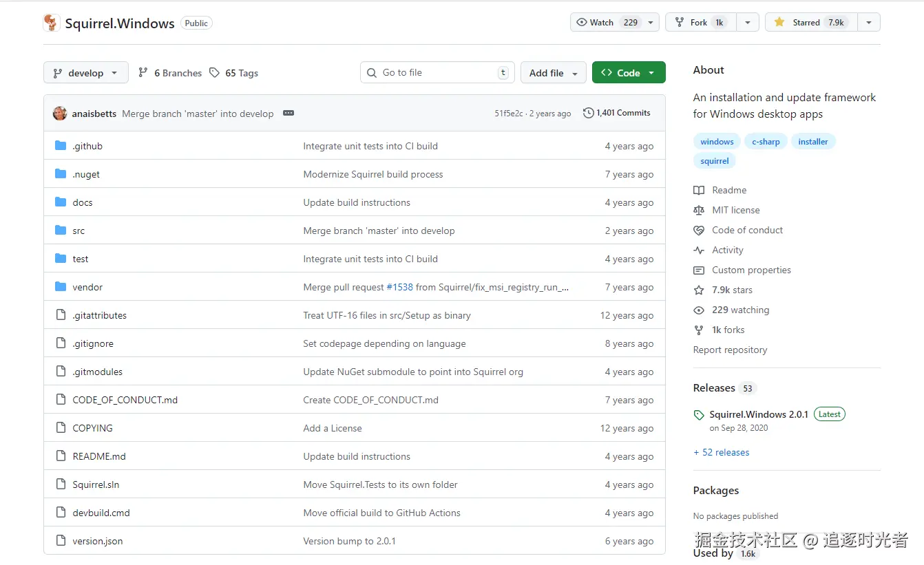Screen dimensions: 924x565
Task: Expand the Add file dropdown
Action: click(x=553, y=73)
